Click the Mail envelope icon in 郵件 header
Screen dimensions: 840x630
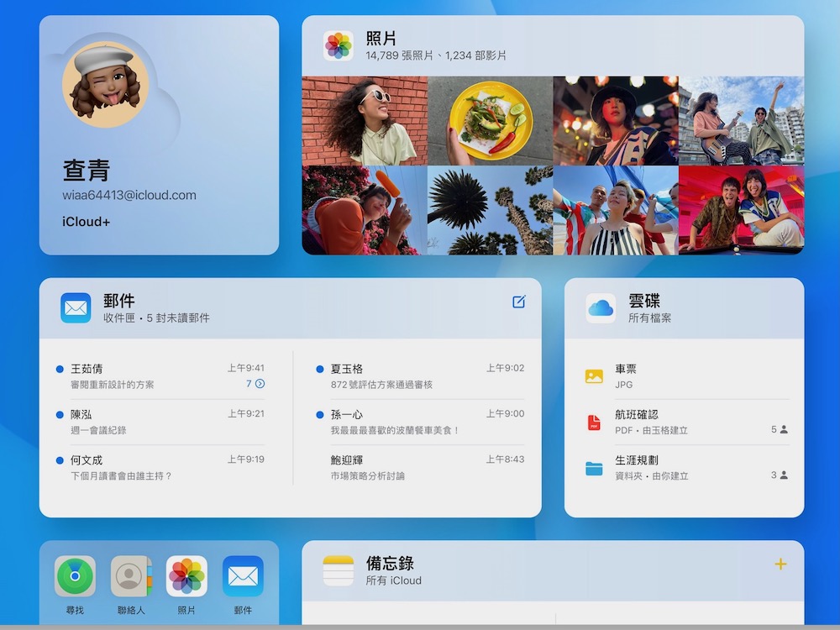pos(76,308)
